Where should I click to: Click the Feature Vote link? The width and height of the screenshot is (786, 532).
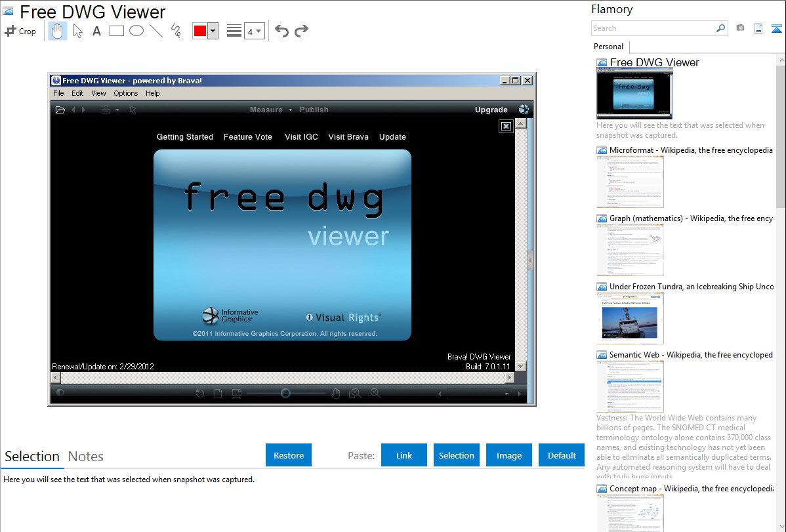[247, 137]
